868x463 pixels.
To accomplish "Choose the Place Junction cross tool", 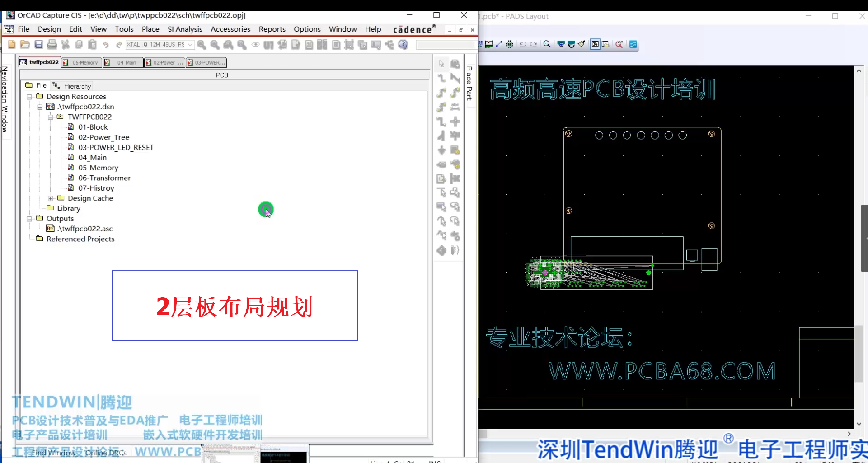I will (x=455, y=122).
